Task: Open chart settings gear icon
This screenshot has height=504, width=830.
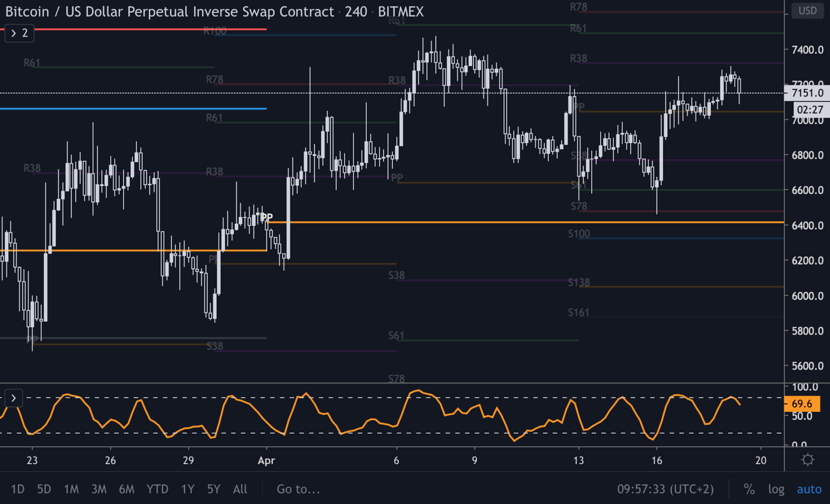Action: pos(808,460)
